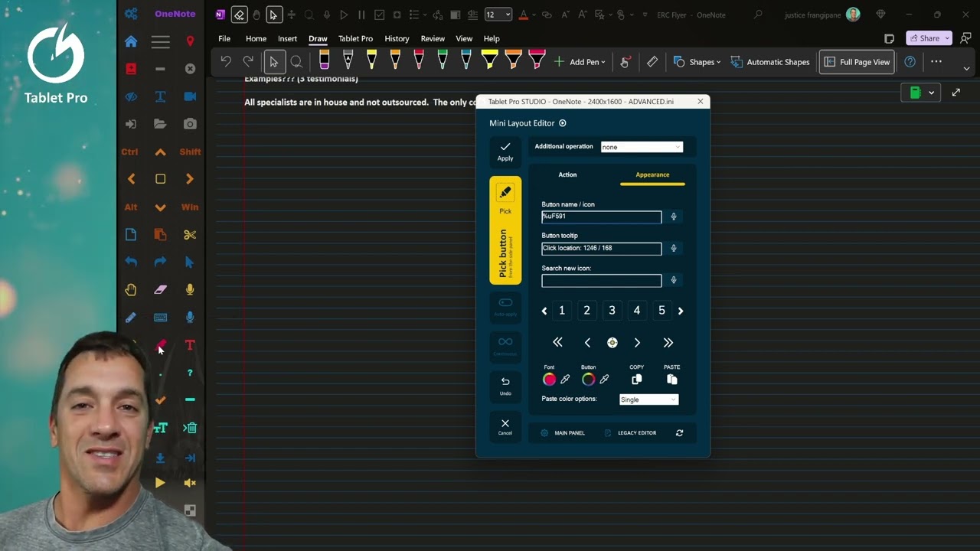This screenshot has height=551, width=980.
Task: Switch to the Action tab in editor
Action: click(567, 174)
